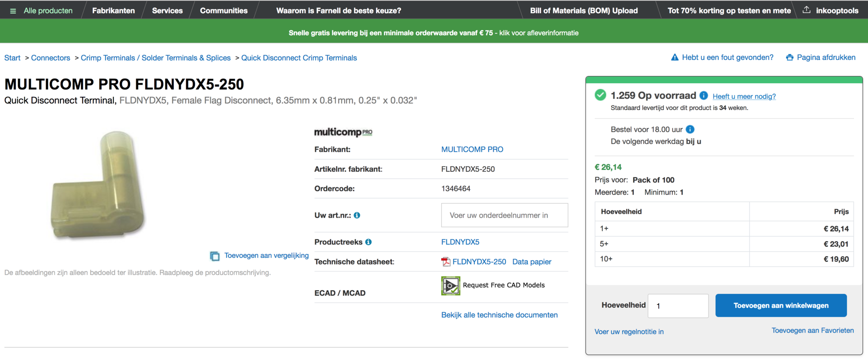The height and width of the screenshot is (359, 868).
Task: Open the inkooptools menu
Action: tap(837, 11)
